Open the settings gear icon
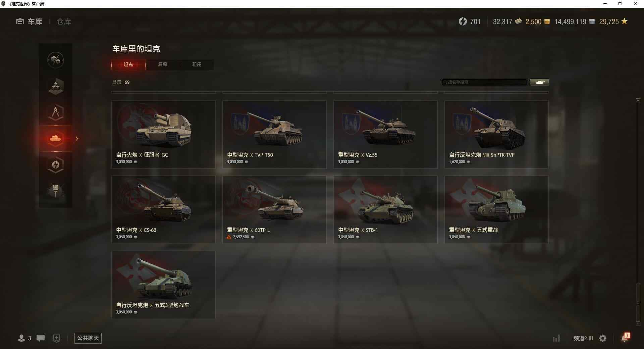This screenshot has height=349, width=644. point(603,338)
